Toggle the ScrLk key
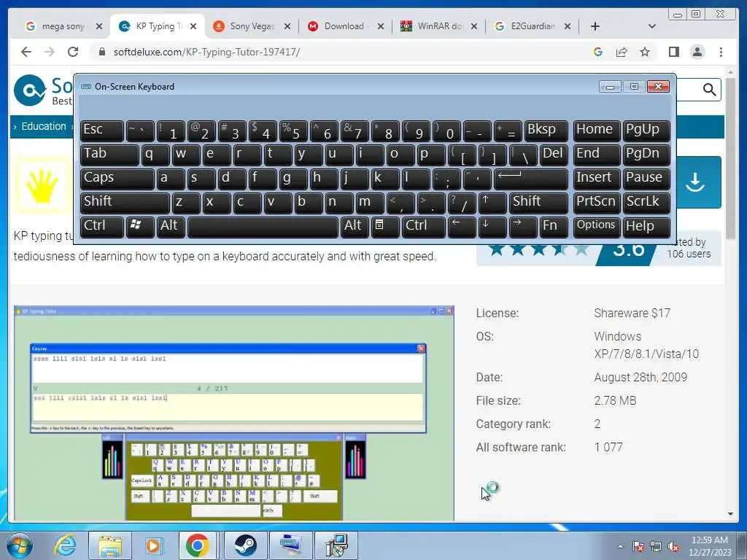This screenshot has height=560, width=747. [x=646, y=203]
